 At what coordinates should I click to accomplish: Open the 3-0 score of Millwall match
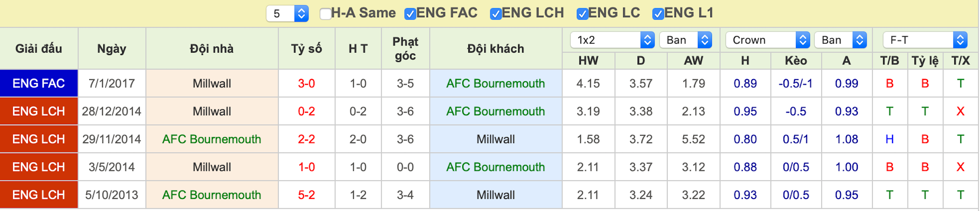(x=306, y=83)
